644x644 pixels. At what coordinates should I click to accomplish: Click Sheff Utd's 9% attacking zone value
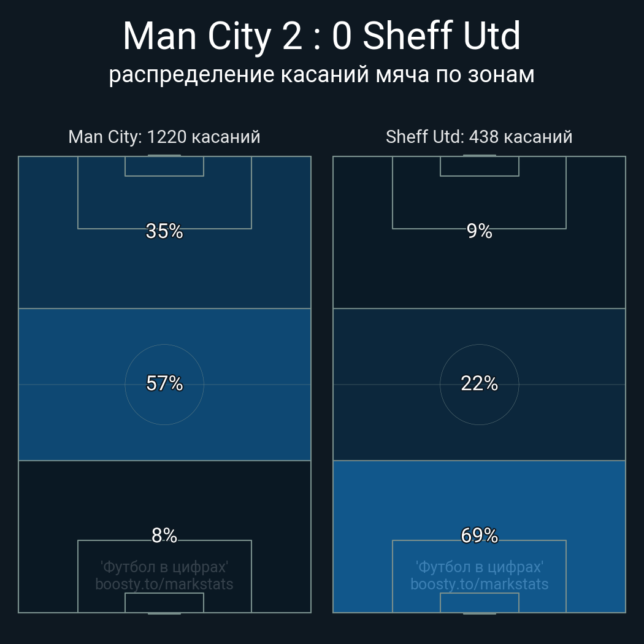[x=479, y=231]
